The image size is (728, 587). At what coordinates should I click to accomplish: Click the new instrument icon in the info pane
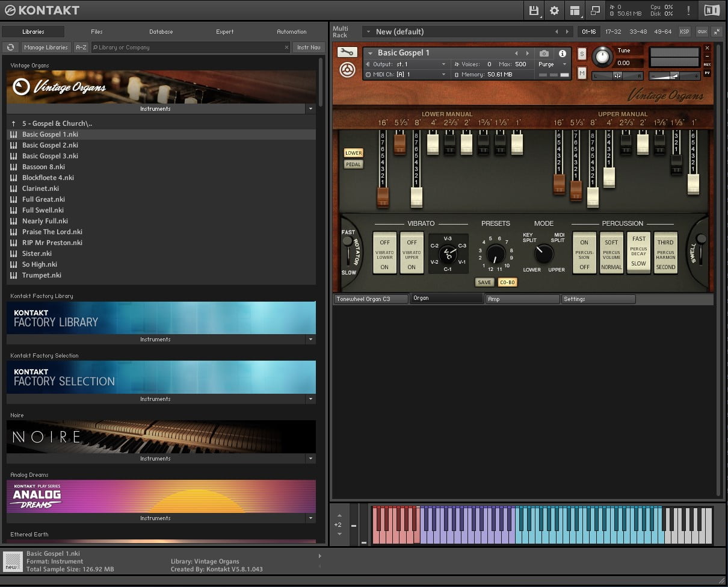point(11,561)
